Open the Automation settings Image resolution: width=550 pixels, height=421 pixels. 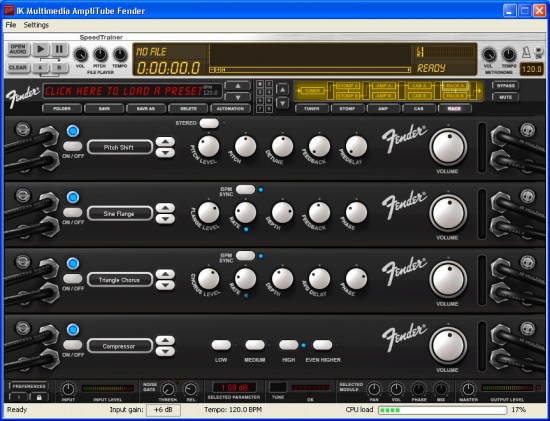click(230, 108)
